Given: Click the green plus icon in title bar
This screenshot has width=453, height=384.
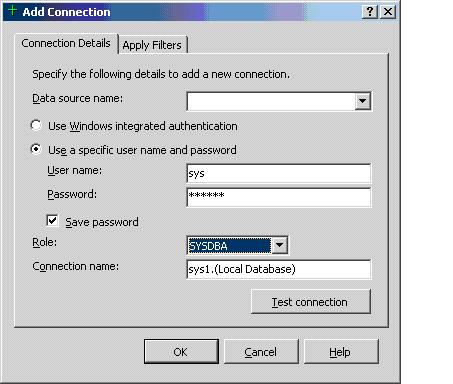Looking at the screenshot, I should click(x=13, y=10).
